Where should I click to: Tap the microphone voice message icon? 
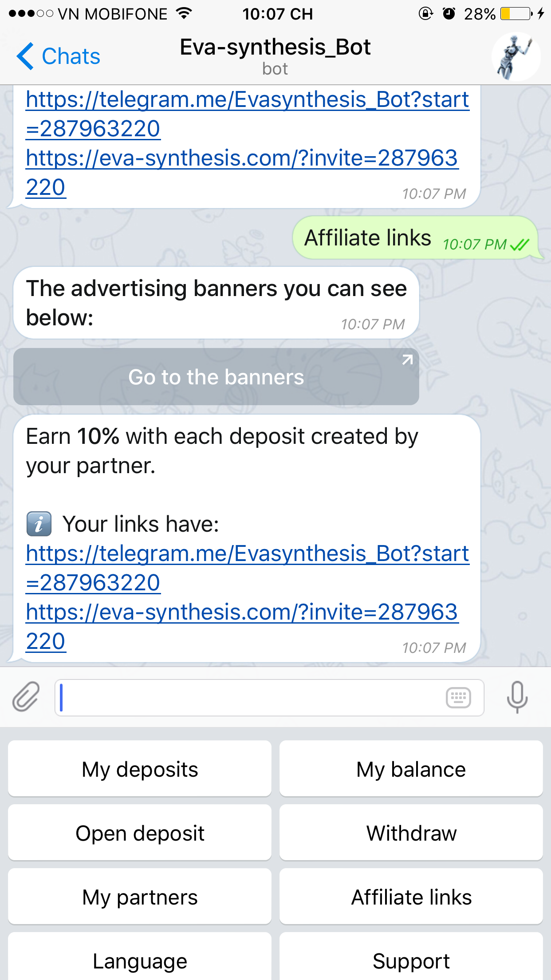pos(517,697)
